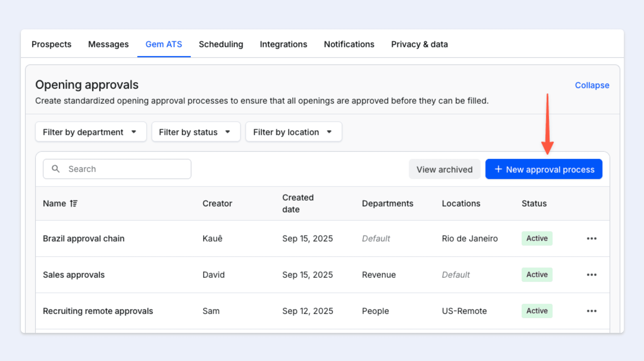Open more options for Sales approvals
The image size is (644, 361).
591,275
